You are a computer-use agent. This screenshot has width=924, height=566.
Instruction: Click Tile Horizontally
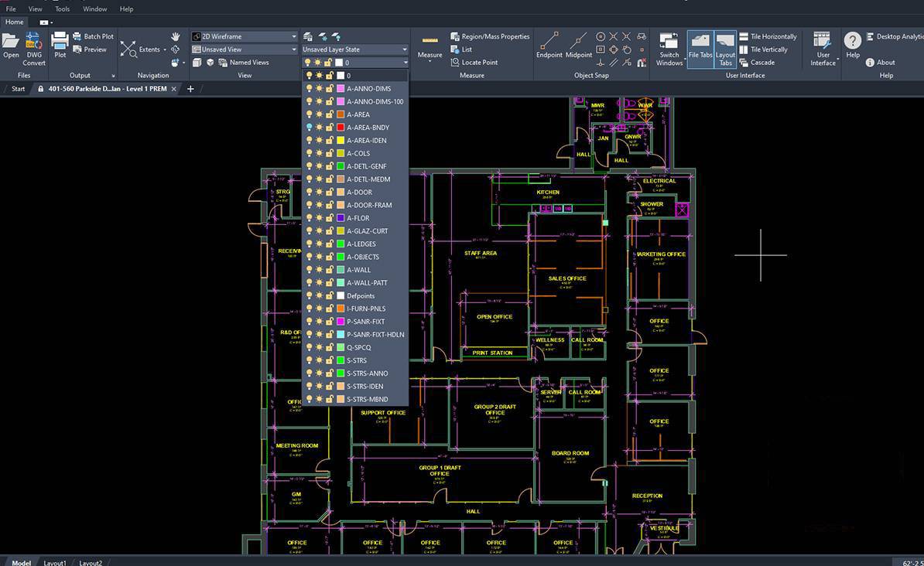click(772, 36)
